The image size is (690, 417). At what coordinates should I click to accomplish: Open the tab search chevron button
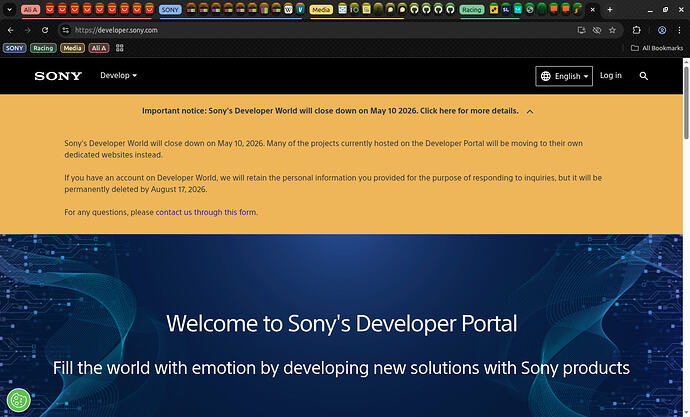[x=9, y=9]
